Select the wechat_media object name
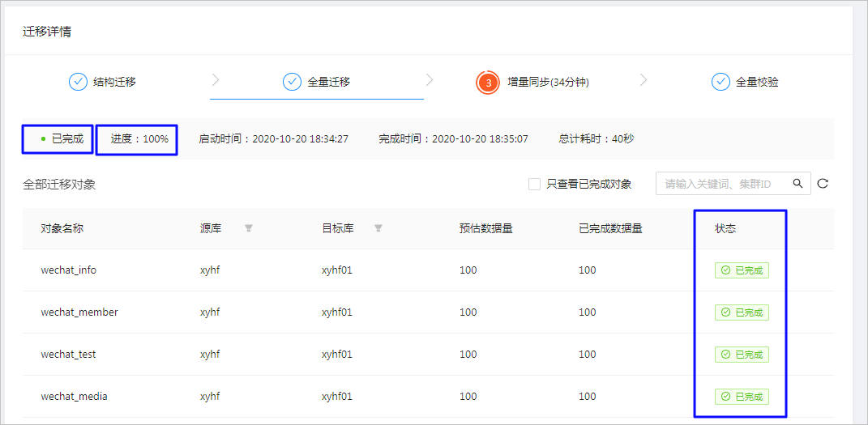 tap(75, 396)
